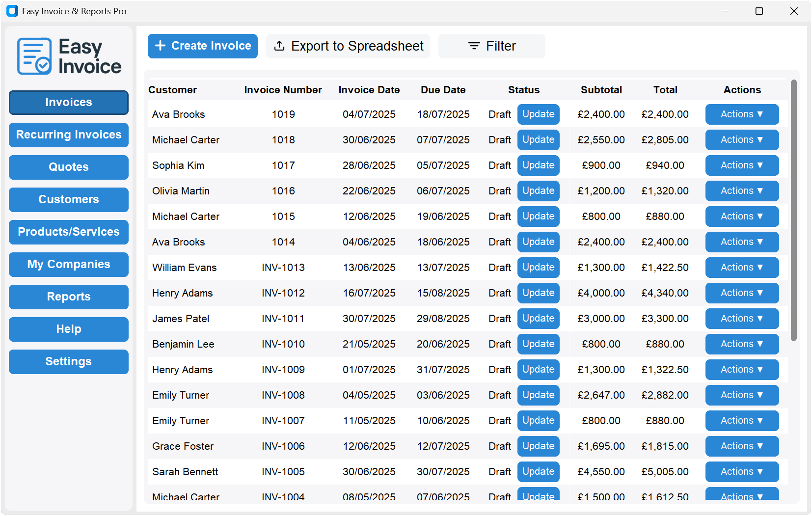Click the Invoice Number column header
The height and width of the screenshot is (516, 812).
(283, 90)
